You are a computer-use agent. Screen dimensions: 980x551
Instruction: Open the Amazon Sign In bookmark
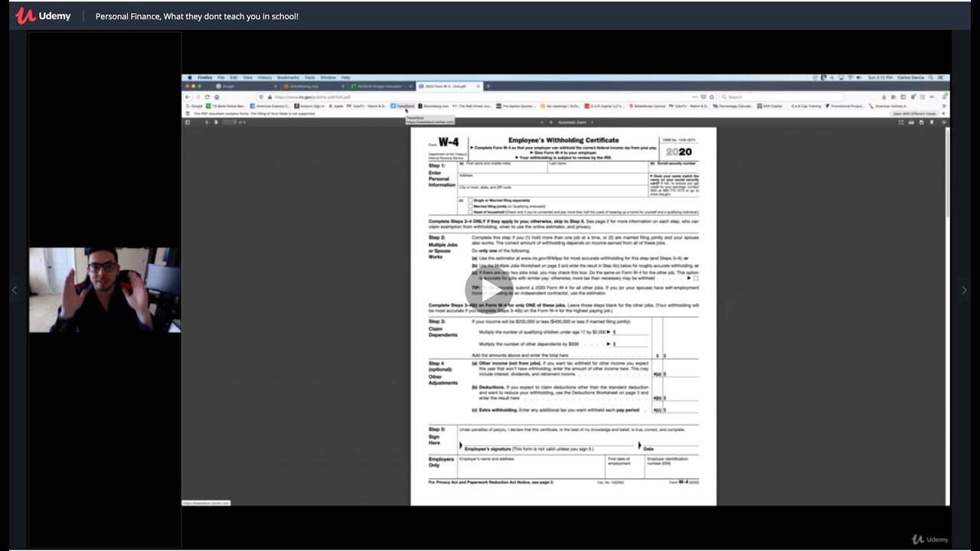coord(310,106)
